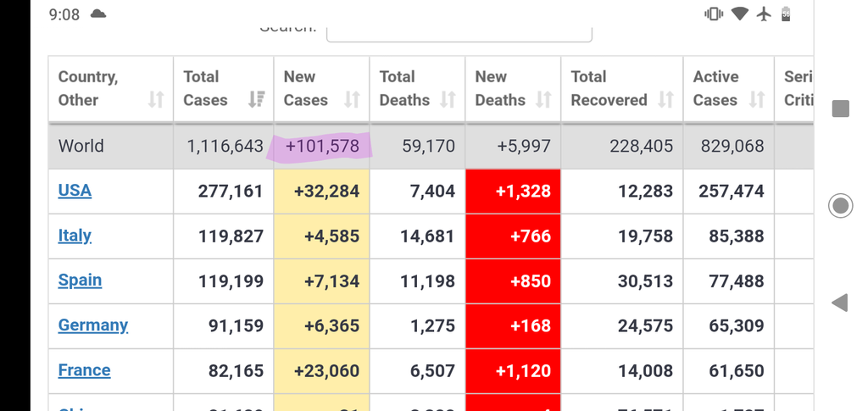
Task: Select Spain recovered value 30,513
Action: point(645,281)
